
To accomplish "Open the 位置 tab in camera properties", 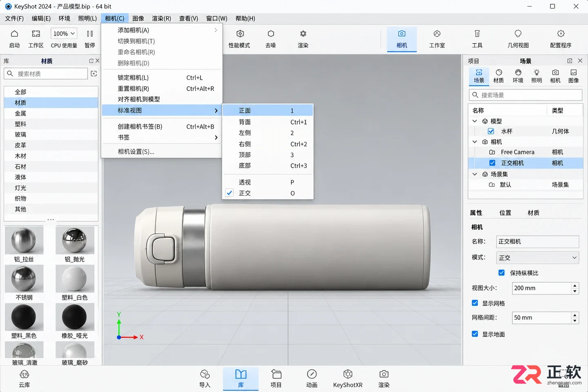I will (x=505, y=213).
